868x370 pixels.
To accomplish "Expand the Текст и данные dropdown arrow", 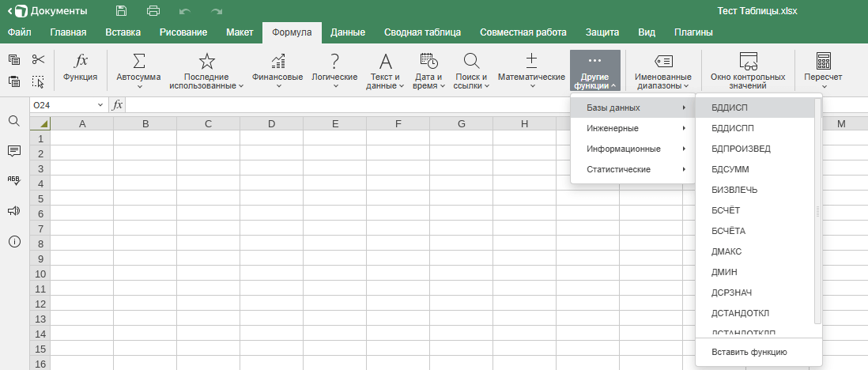I will (400, 86).
